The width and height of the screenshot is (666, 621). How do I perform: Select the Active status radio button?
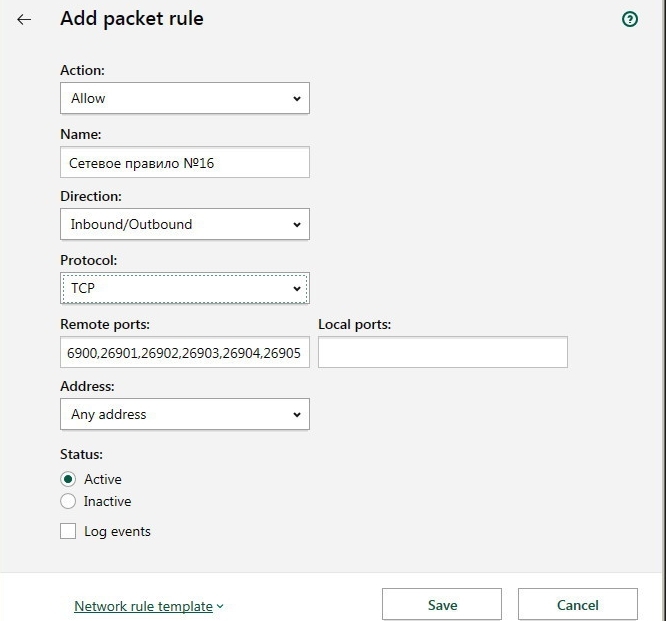point(68,479)
